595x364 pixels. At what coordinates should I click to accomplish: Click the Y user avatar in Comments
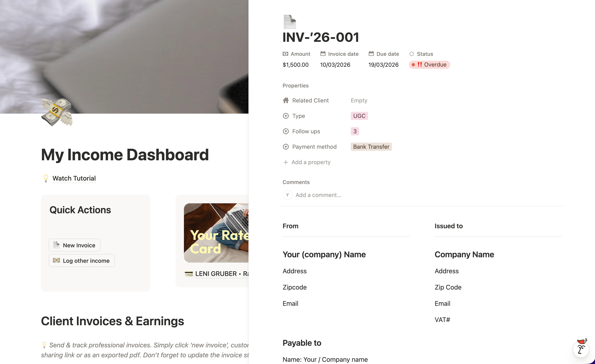tap(287, 195)
